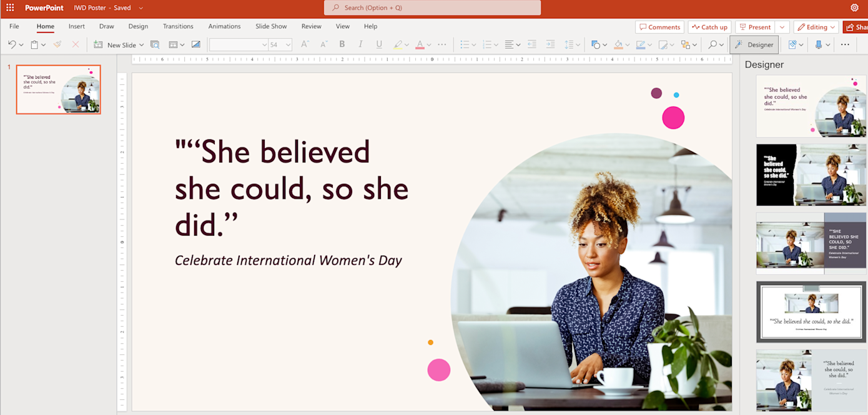Toggle numbered list formatting
Image resolution: width=868 pixels, height=415 pixels.
click(488, 44)
